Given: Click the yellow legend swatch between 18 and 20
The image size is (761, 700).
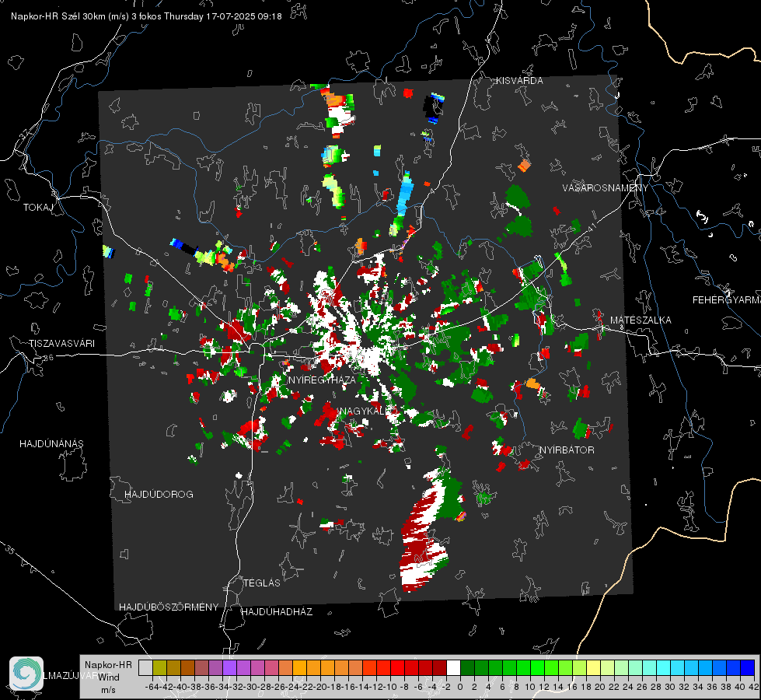Looking at the screenshot, I should (x=594, y=667).
